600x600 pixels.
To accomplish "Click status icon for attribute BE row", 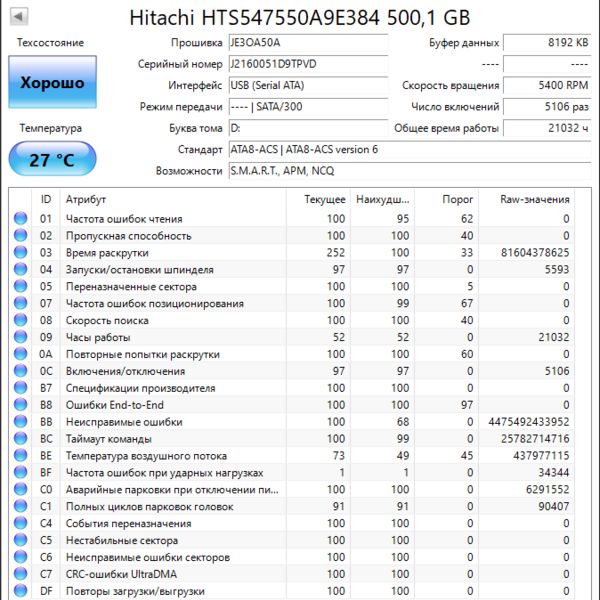I will pos(21,455).
